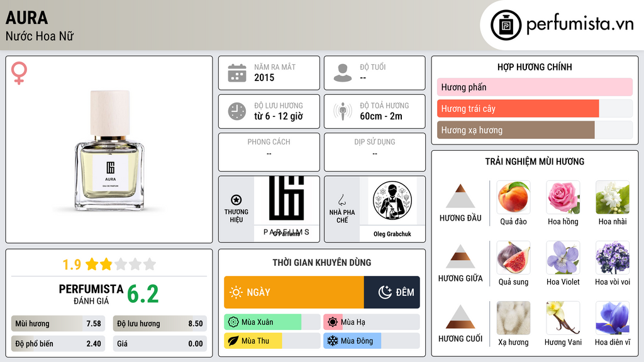Click the sillage icon for Độ toả hương
This screenshot has width=644, height=362.
343,111
